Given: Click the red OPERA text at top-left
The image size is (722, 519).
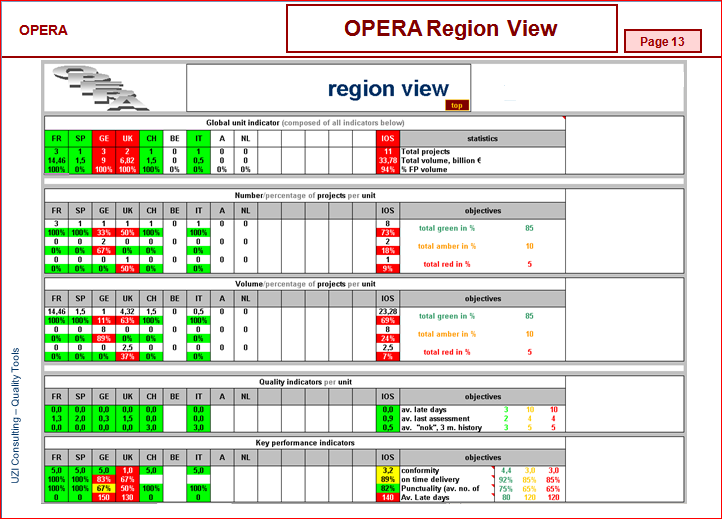Looking at the screenshot, I should point(43,30).
